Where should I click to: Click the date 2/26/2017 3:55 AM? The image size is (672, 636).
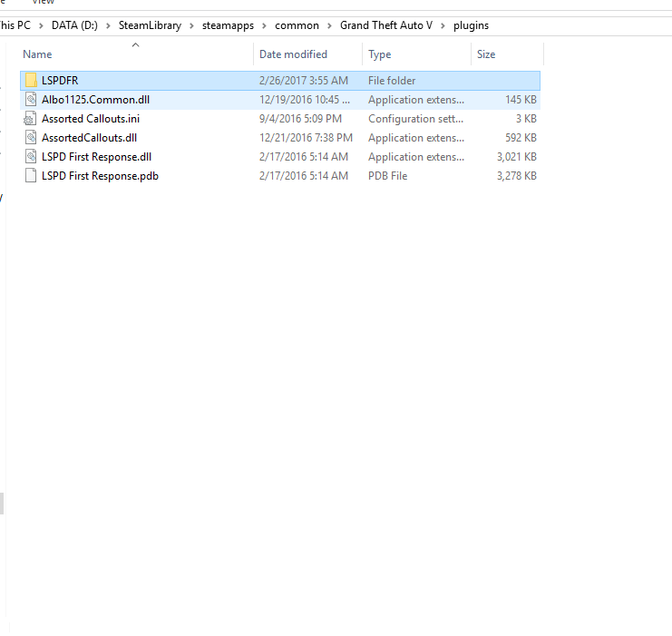(304, 81)
